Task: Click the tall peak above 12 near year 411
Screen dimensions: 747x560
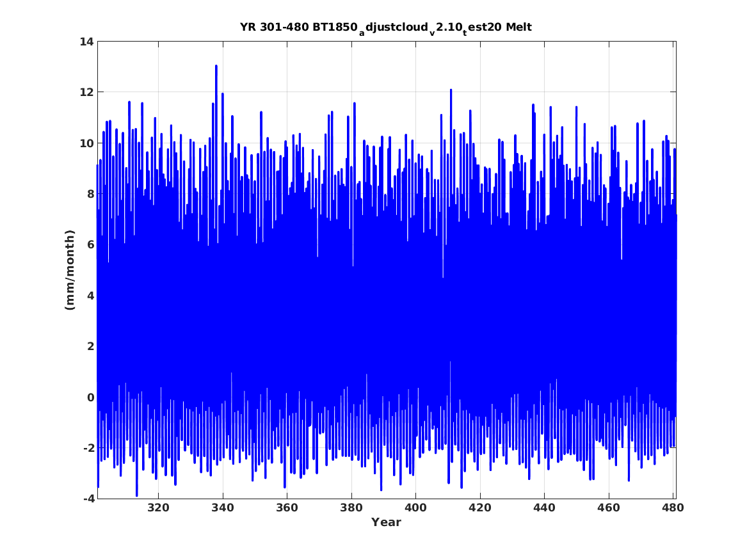Action: point(451,90)
